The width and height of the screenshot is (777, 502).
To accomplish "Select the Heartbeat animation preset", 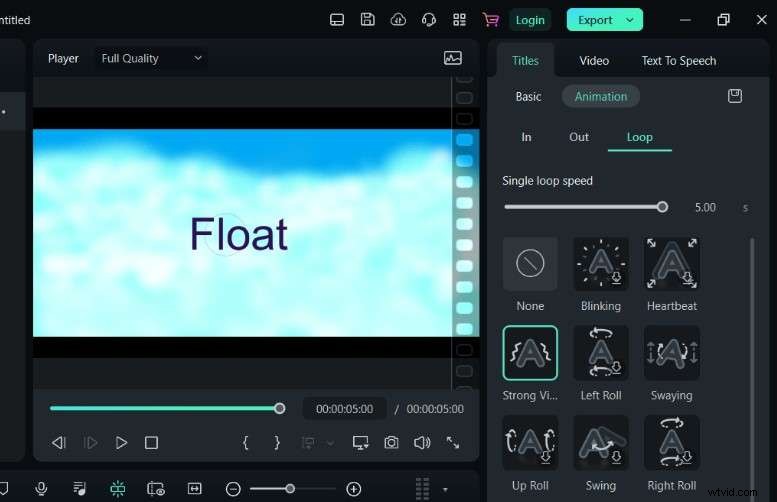I will pos(671,264).
